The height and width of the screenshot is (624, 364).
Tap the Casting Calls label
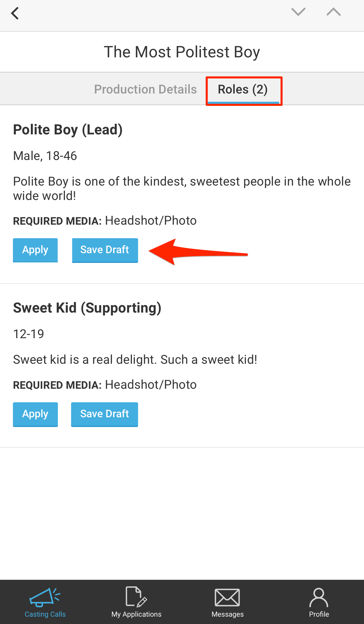point(45,614)
